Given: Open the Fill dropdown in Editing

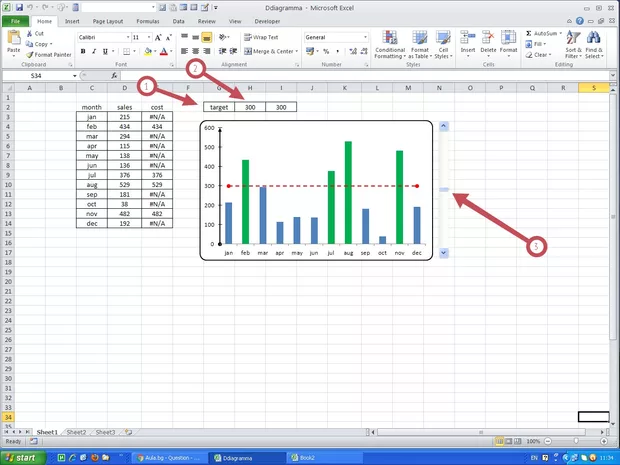Looking at the screenshot, I should click(536, 44).
